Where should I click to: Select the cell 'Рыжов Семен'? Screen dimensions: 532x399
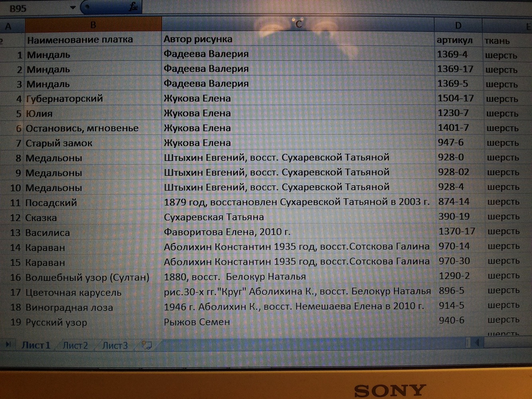coord(197,322)
